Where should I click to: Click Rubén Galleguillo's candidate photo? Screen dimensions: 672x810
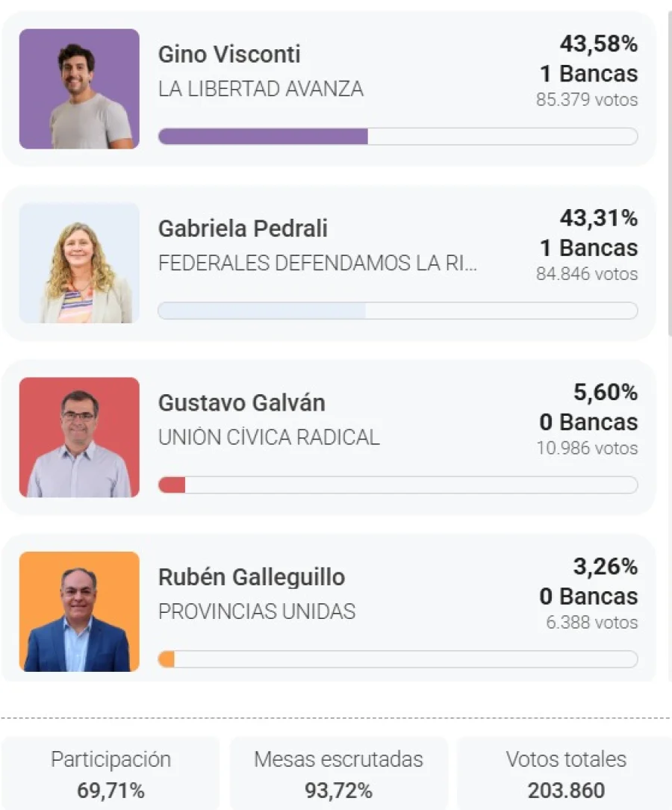(x=79, y=611)
